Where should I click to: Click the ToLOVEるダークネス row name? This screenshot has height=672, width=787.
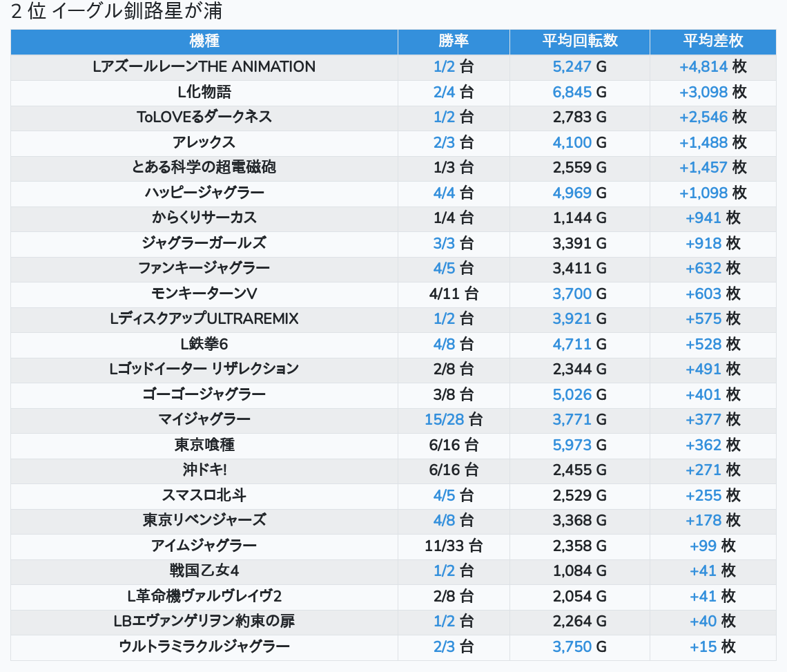(204, 117)
